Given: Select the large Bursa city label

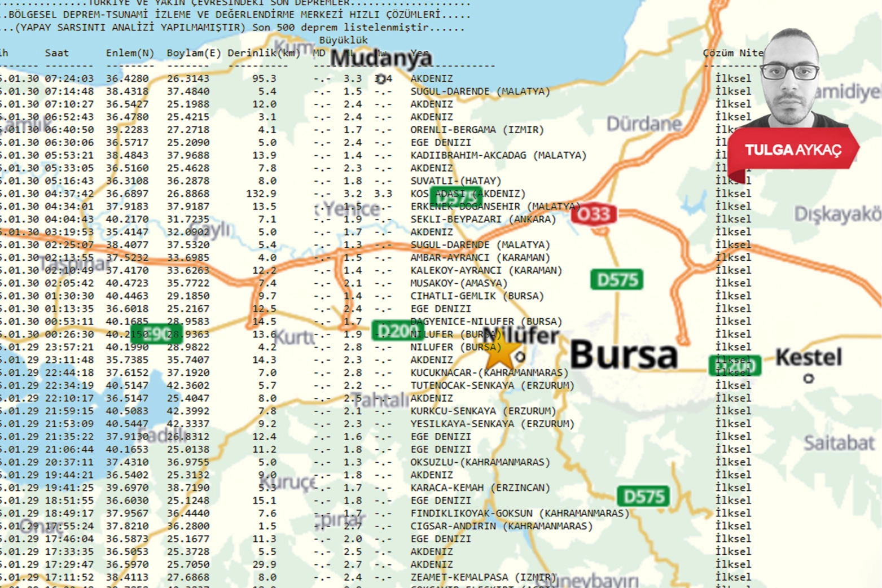Looking at the screenshot, I should pos(624,356).
